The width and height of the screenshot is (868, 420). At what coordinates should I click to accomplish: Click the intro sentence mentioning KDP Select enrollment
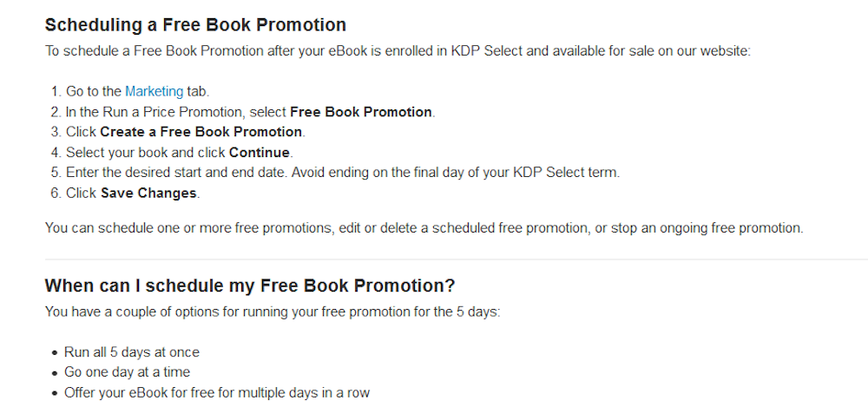click(x=398, y=50)
